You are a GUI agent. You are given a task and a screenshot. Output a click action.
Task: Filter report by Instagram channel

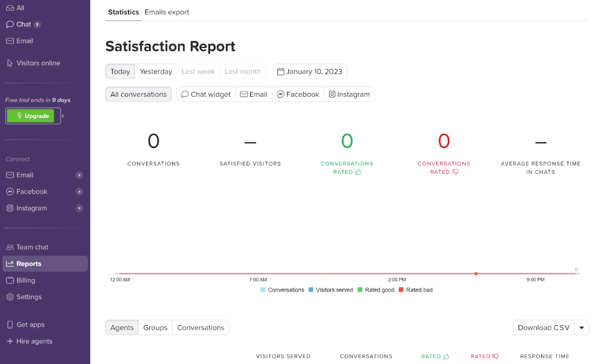tap(349, 94)
